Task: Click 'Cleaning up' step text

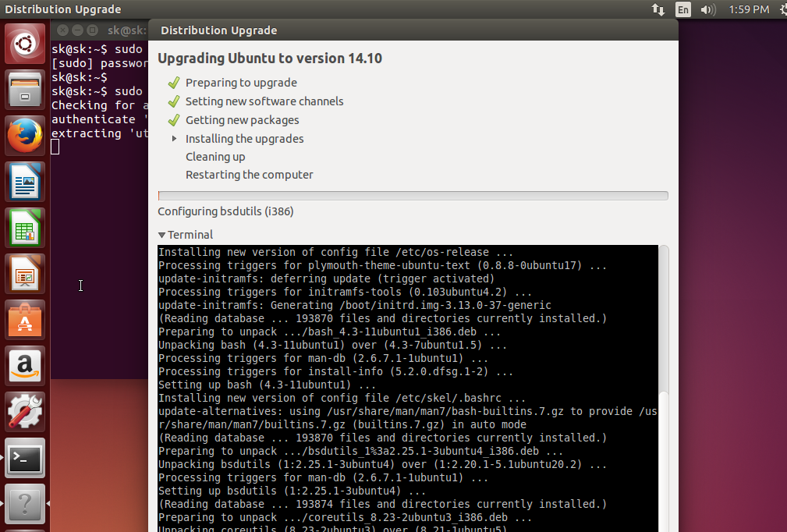Action: (215, 157)
